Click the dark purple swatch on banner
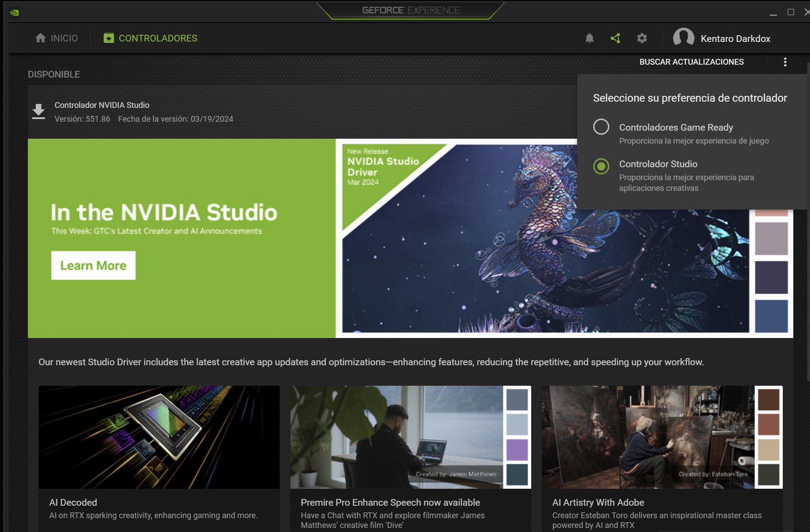 771,277
